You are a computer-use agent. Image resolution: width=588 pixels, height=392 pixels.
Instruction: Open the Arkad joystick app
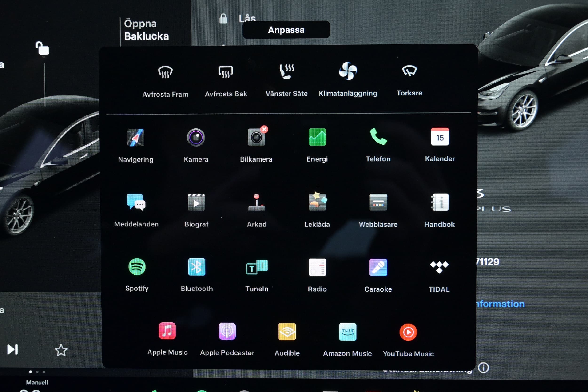click(x=257, y=202)
